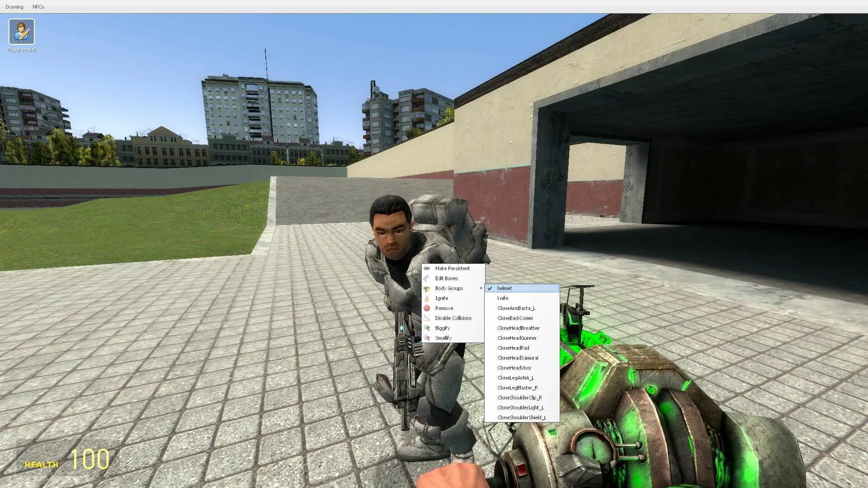Click Biggify context menu option
The image size is (868, 488).
(x=442, y=328)
